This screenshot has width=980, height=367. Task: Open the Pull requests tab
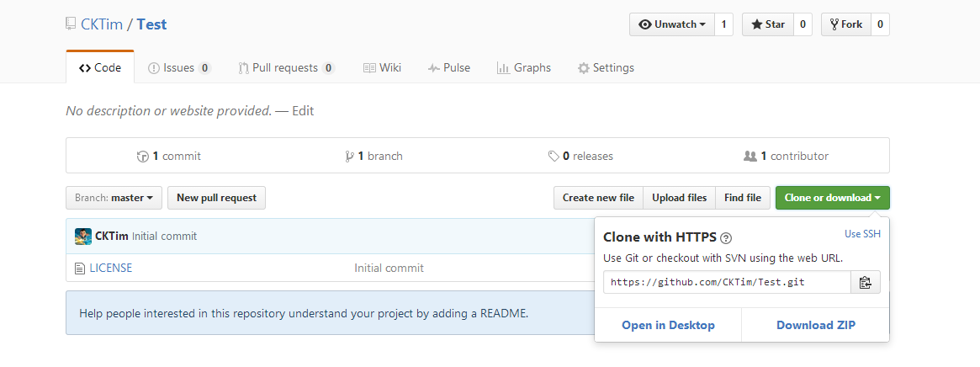[286, 67]
